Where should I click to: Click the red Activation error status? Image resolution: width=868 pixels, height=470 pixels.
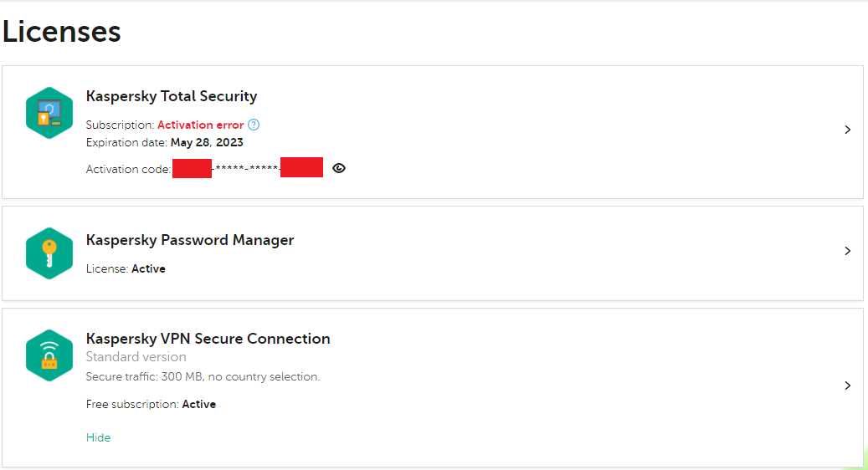tap(201, 125)
